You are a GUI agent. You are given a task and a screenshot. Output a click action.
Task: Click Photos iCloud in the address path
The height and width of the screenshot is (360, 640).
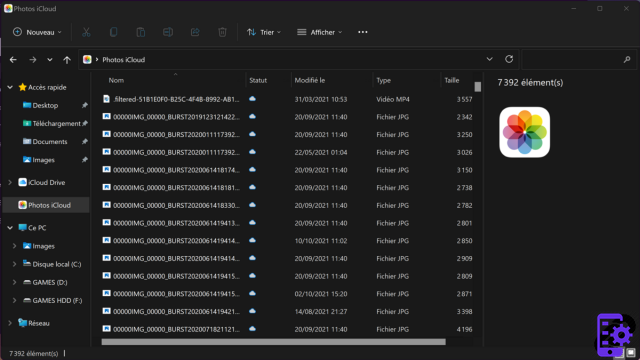pos(124,60)
